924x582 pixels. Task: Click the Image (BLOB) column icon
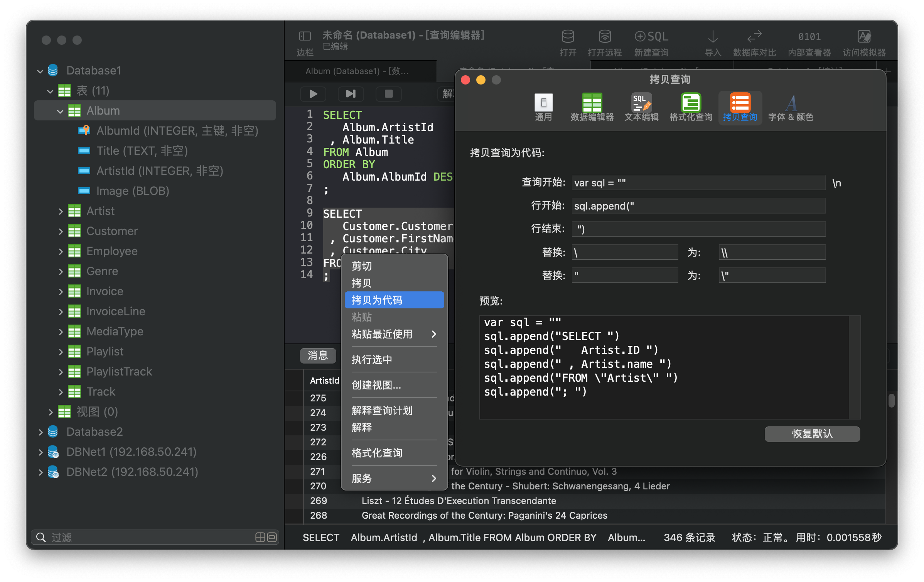coord(84,191)
